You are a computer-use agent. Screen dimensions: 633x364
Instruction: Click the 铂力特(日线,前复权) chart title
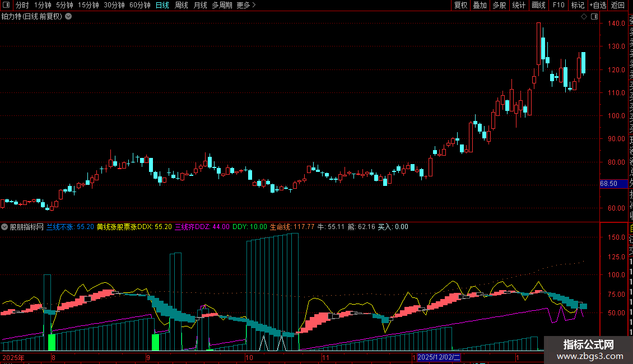coord(31,17)
